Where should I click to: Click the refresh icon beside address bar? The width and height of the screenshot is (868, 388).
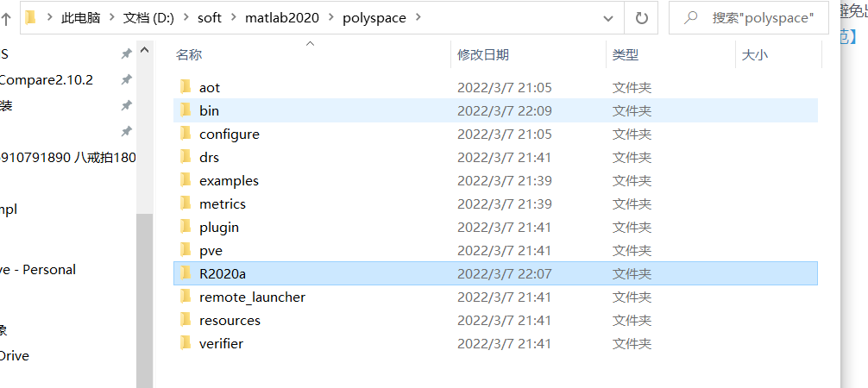click(x=641, y=18)
